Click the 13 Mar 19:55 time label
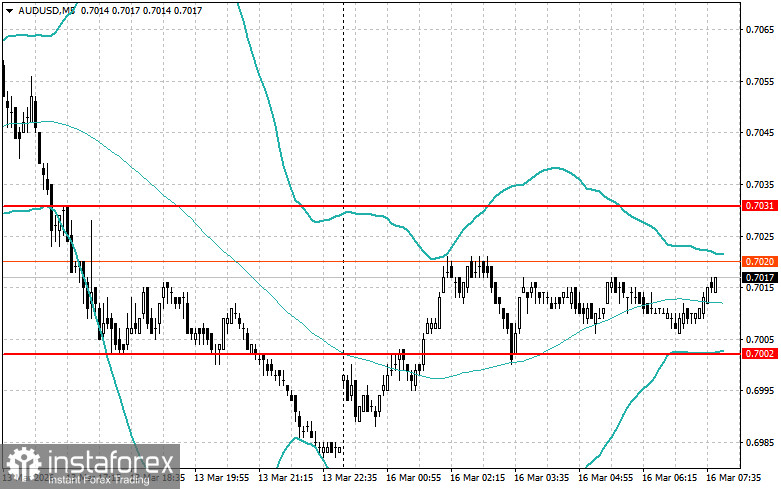The height and width of the screenshot is (489, 781). click(x=221, y=478)
